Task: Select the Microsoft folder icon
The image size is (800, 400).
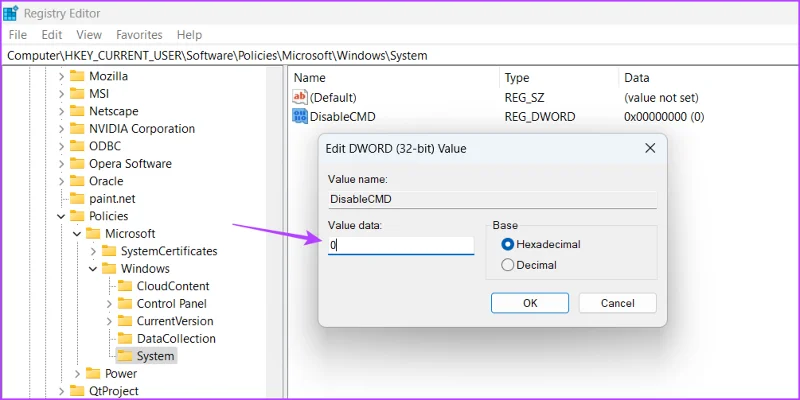Action: pyautogui.click(x=93, y=234)
